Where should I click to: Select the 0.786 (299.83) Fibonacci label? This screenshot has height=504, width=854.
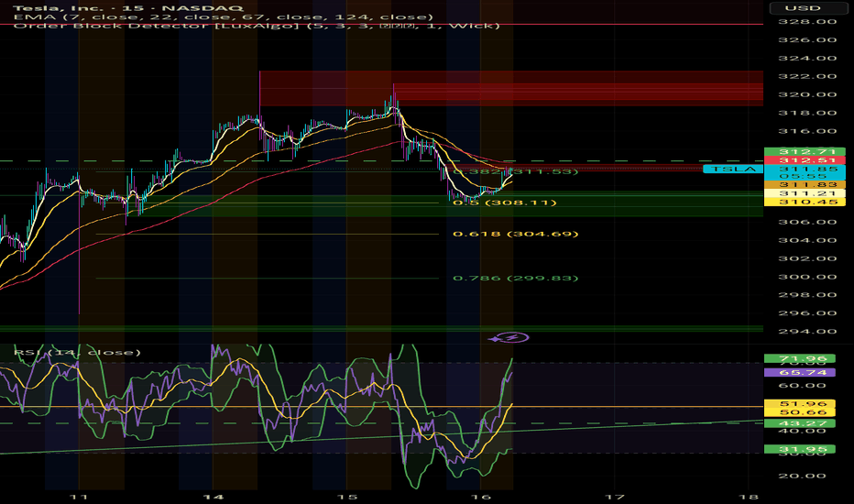coord(515,278)
